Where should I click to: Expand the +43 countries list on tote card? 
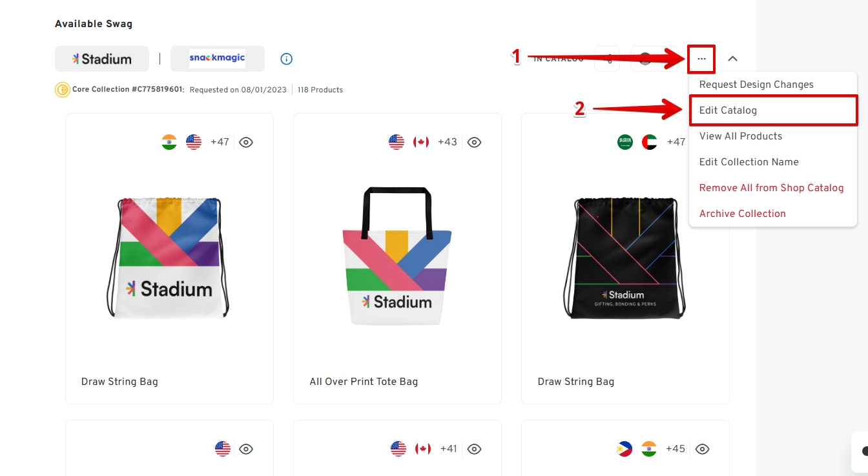point(448,142)
